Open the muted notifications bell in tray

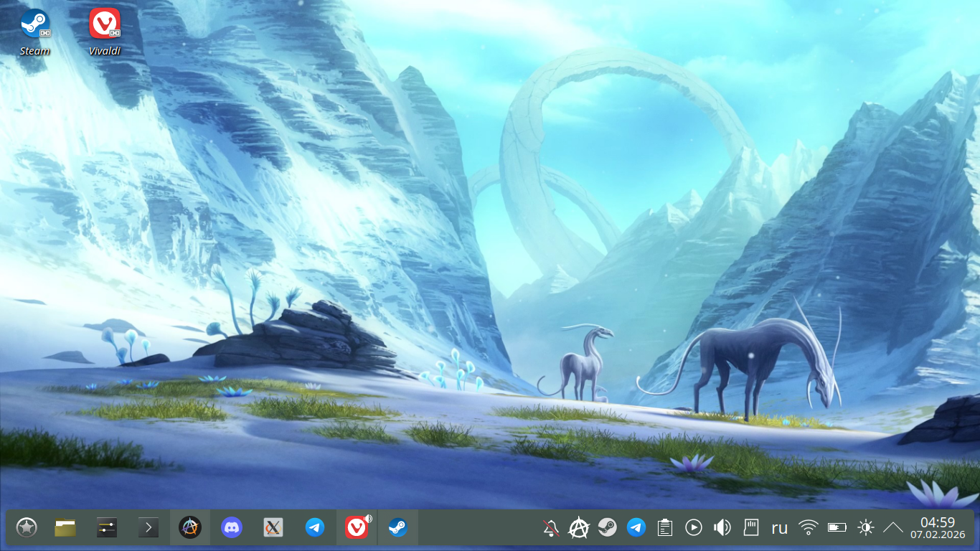[x=550, y=528]
